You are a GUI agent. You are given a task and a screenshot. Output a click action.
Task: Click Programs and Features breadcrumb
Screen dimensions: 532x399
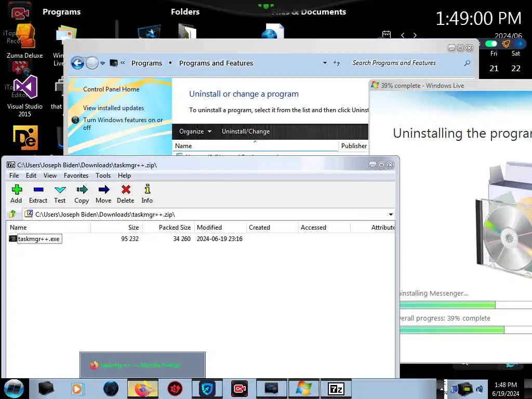click(216, 63)
